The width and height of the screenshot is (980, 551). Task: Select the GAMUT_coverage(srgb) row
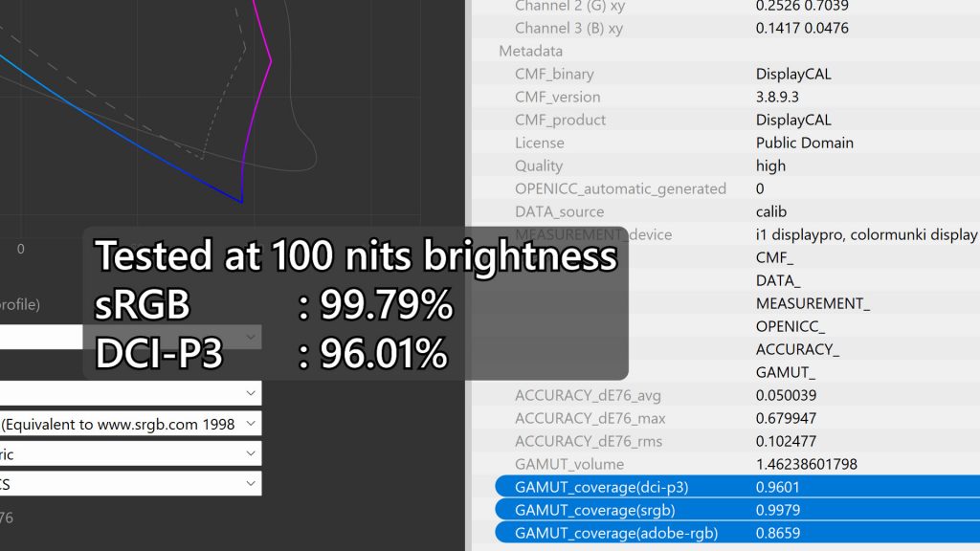pyautogui.click(x=738, y=510)
